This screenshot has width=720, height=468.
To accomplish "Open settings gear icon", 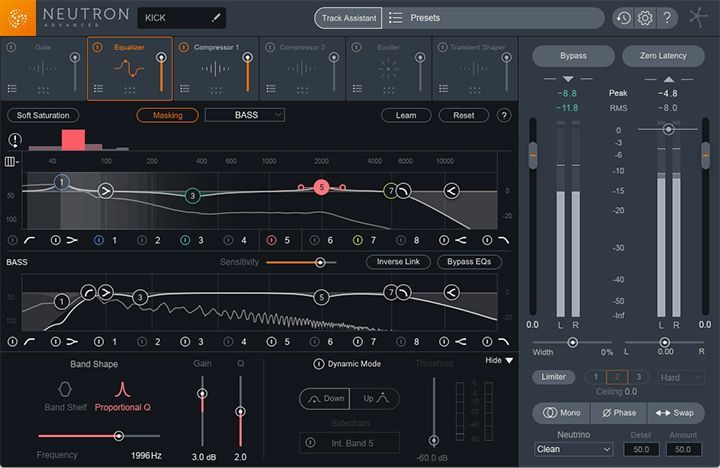I will click(645, 18).
